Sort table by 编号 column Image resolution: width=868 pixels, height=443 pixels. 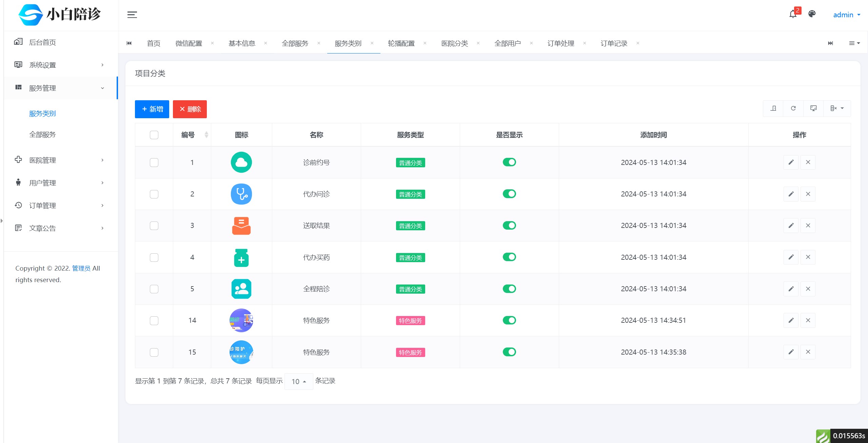192,135
